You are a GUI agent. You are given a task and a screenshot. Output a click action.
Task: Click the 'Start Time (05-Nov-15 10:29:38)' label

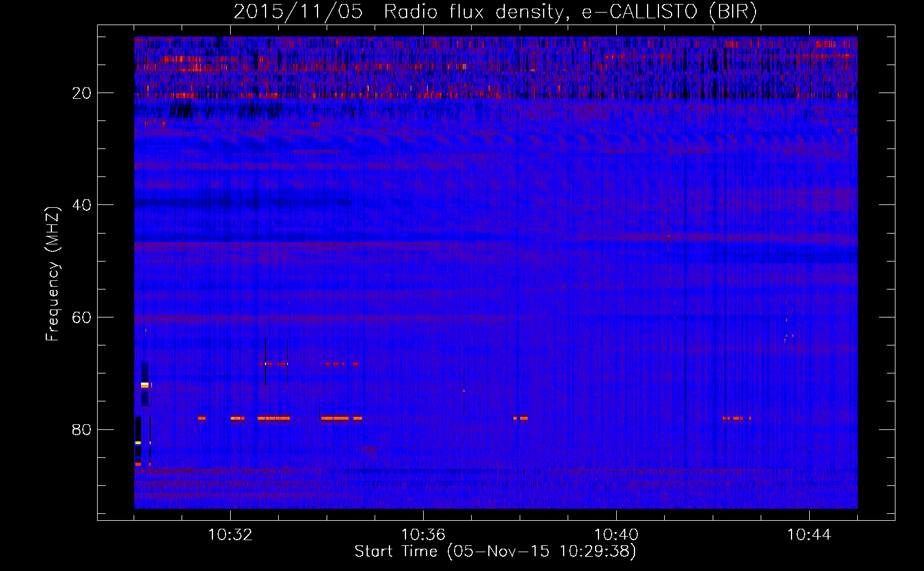(495, 552)
